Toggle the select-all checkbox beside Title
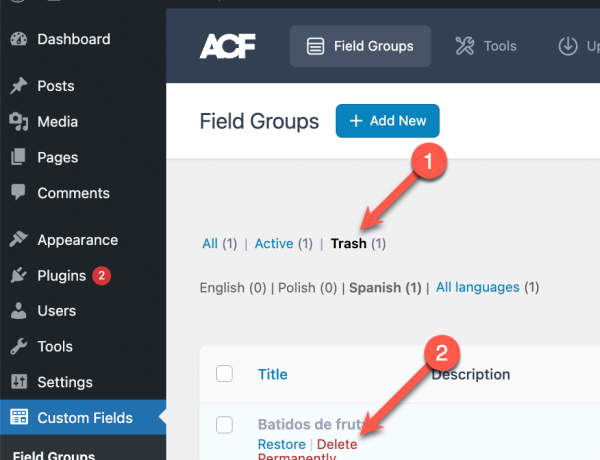 224,374
